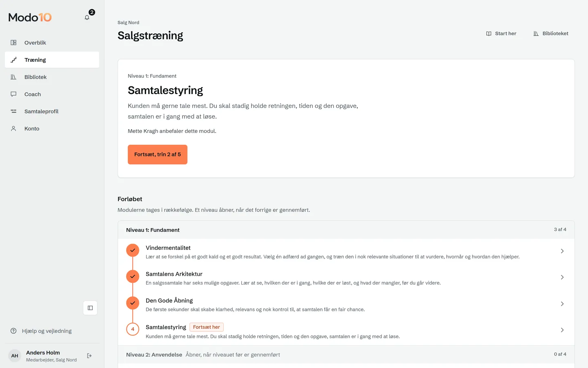Expand the Samtalestyring row chevron
Screen dimensions: 588x368
click(x=562, y=330)
